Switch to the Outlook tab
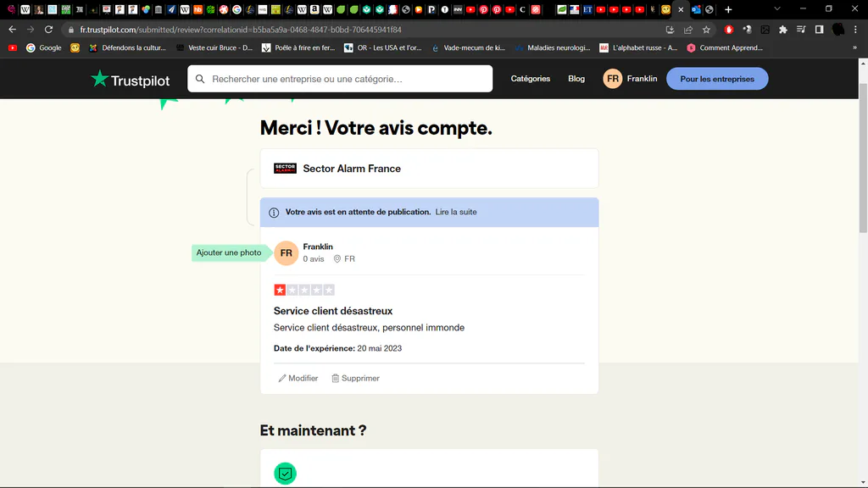Screen dimensions: 868x488 tap(696, 9)
